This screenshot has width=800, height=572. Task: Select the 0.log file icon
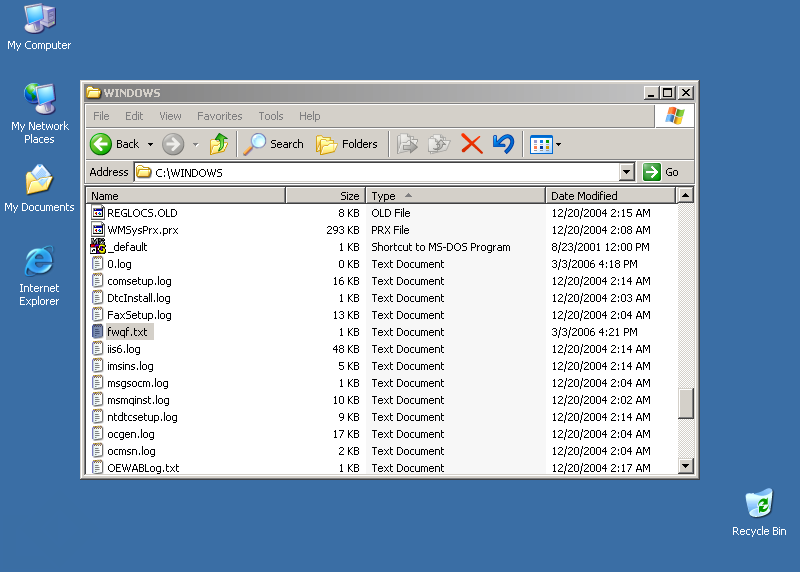(97, 264)
